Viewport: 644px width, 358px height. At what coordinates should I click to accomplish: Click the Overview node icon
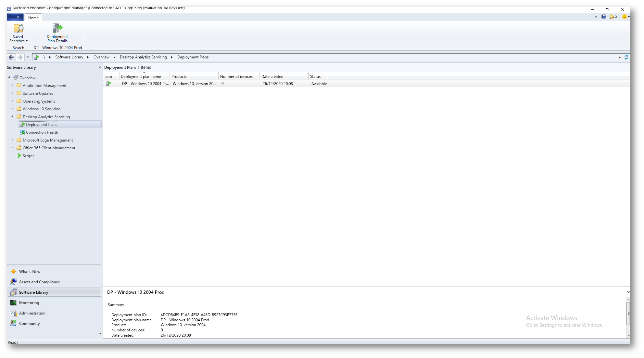pos(16,78)
